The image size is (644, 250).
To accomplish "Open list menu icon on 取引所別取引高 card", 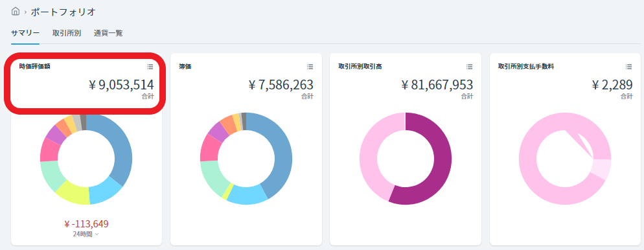I will point(469,67).
